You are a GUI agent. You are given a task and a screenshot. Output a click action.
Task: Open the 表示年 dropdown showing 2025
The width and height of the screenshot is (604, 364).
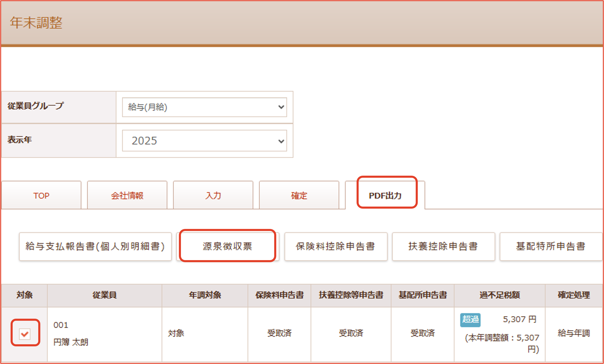[204, 141]
